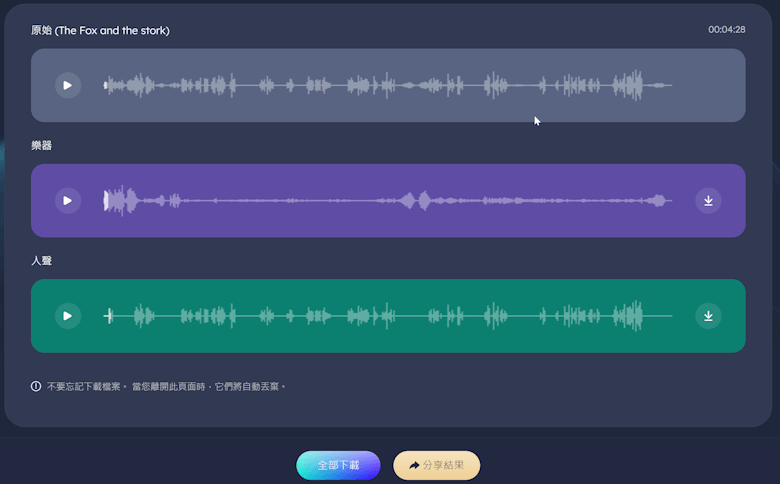Play the 樂器 instrument track
The height and width of the screenshot is (484, 780).
(x=68, y=200)
